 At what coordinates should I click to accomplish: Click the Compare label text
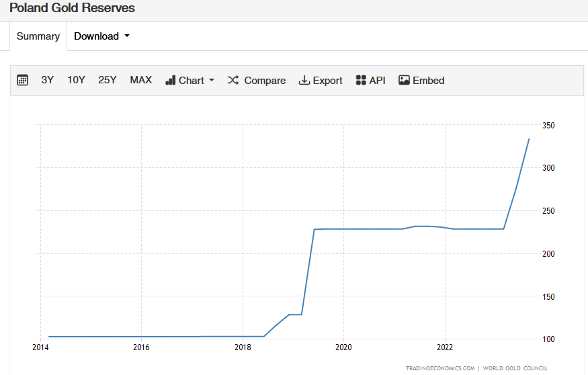click(x=265, y=80)
